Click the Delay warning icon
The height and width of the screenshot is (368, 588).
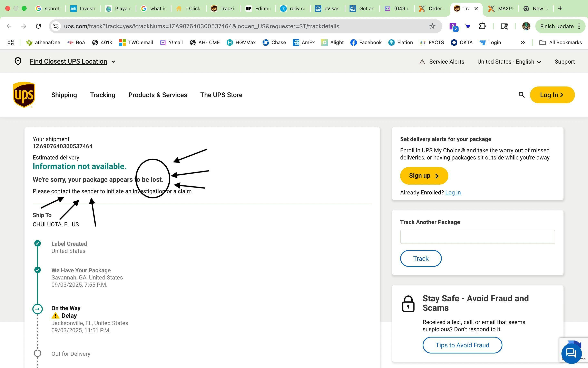55,316
